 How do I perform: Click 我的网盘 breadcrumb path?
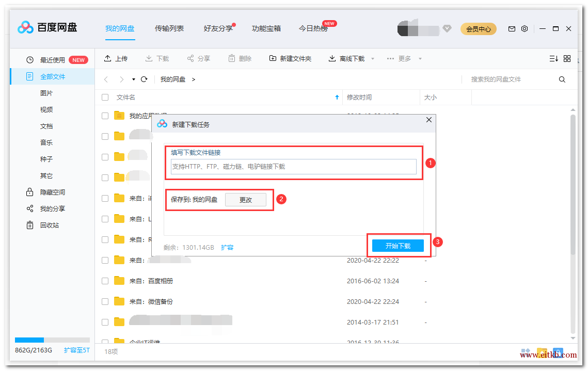[173, 79]
